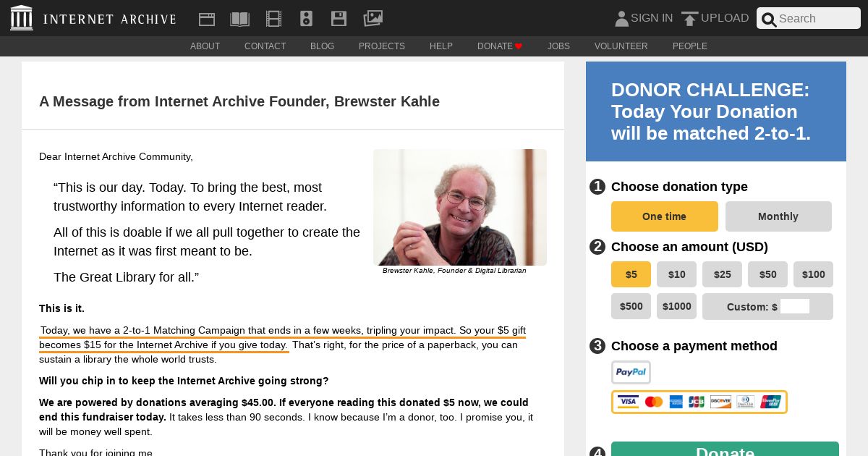Open the Projects menu item

(x=382, y=46)
